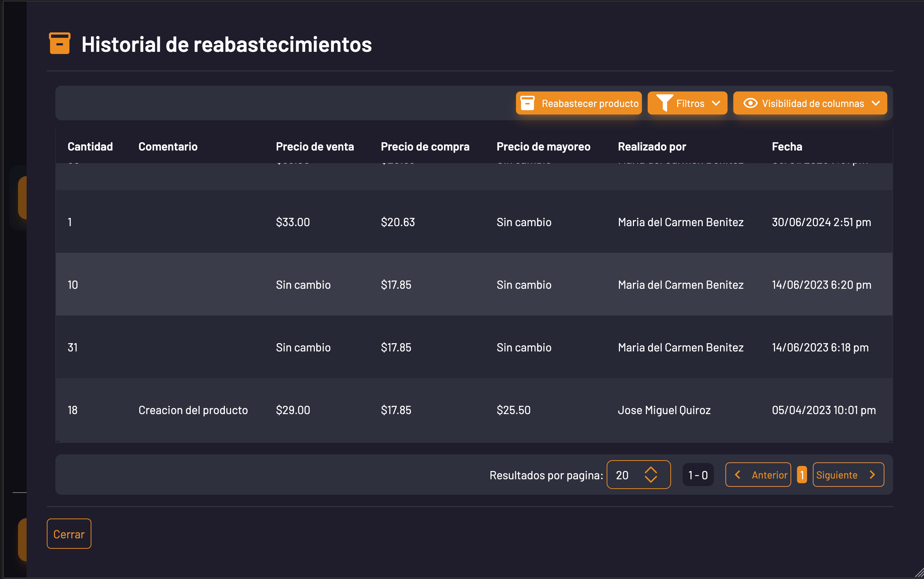Click the box icon next to Historial de reabastecimientos
The height and width of the screenshot is (579, 924).
(59, 44)
